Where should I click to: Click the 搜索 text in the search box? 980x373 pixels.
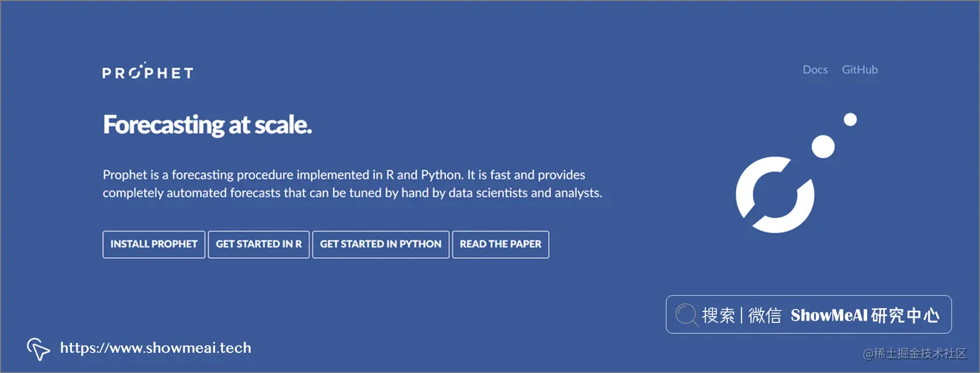tap(718, 315)
